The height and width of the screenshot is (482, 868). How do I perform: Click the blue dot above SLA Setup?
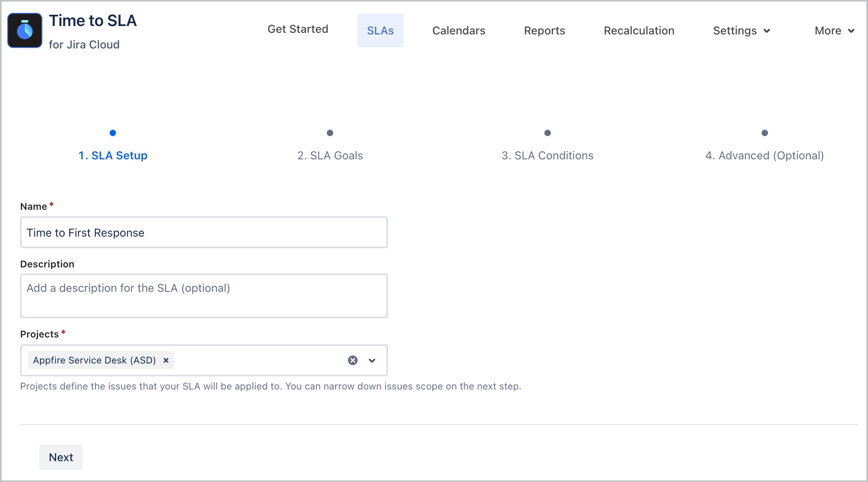113,133
